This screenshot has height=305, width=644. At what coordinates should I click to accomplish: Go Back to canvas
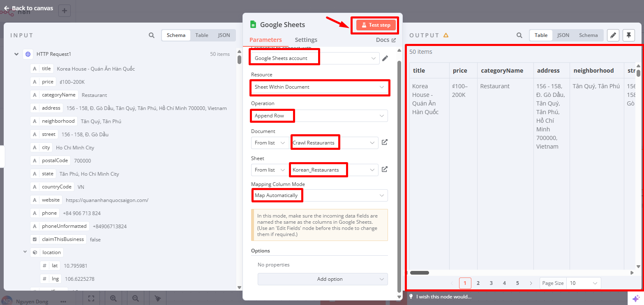(28, 8)
